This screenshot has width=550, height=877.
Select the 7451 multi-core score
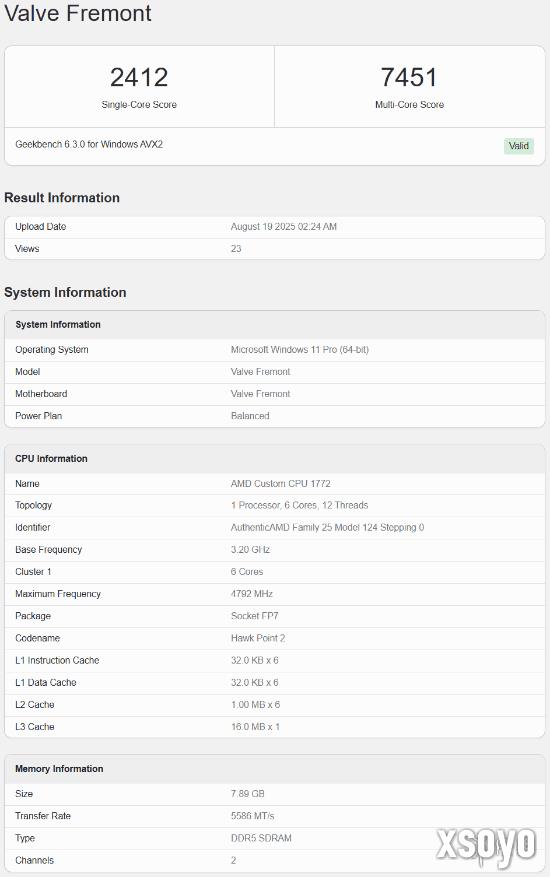(409, 77)
